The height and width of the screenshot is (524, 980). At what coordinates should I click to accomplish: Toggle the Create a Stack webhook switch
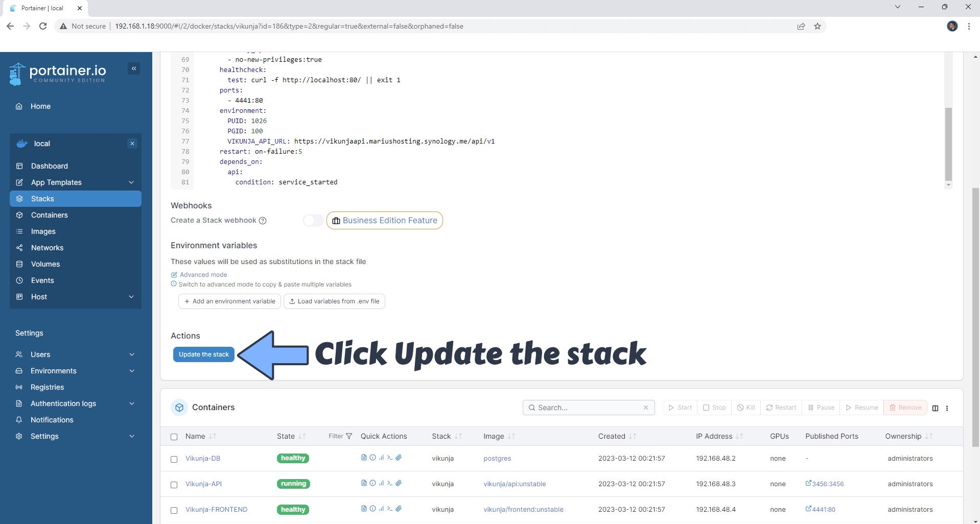click(x=313, y=220)
